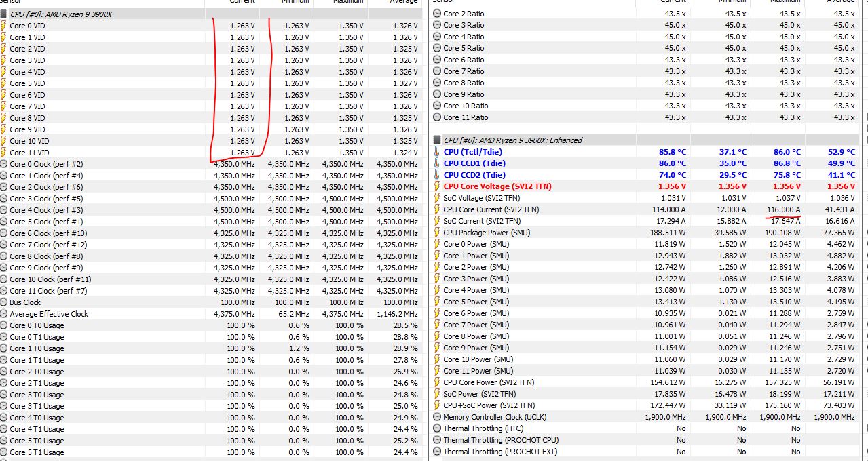Click the thermometer icon beside CPU (Tctl/Tdie)
868x461 pixels.
click(437, 152)
